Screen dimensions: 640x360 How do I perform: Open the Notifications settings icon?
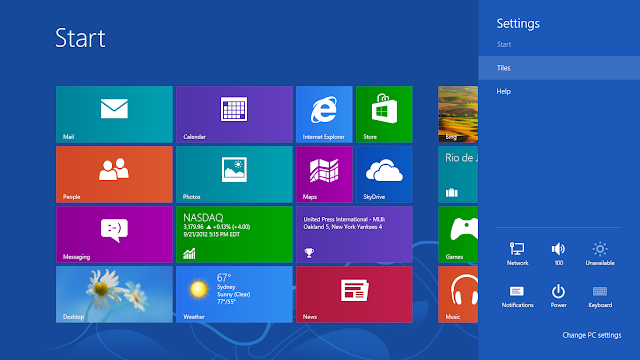[517, 296]
